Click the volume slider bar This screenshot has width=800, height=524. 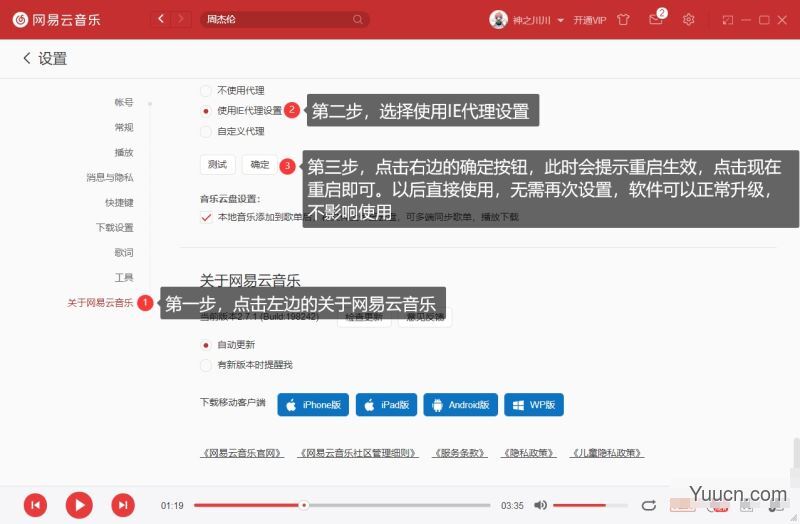click(590, 505)
